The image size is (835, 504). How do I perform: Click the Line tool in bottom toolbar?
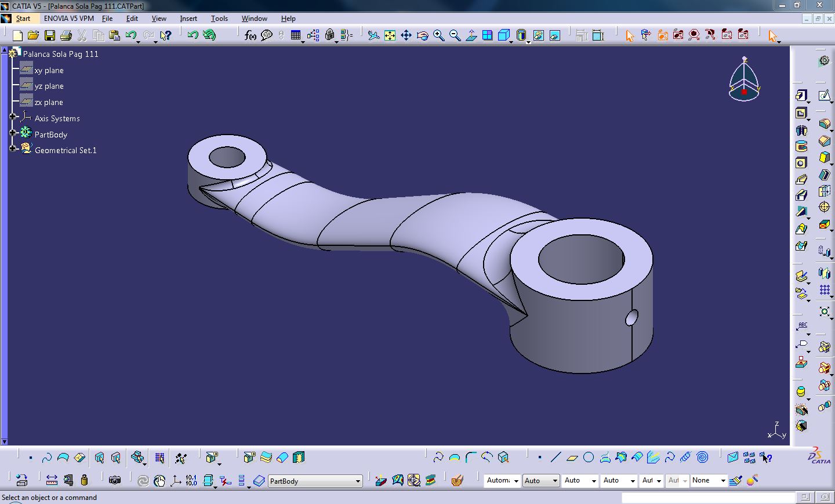coord(556,458)
